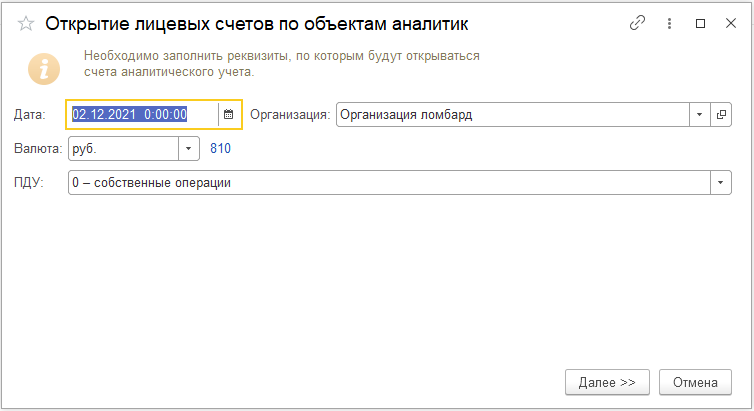Image resolution: width=754 pixels, height=411 pixels.
Task: Copy the form link via the chain icon
Action: [637, 23]
